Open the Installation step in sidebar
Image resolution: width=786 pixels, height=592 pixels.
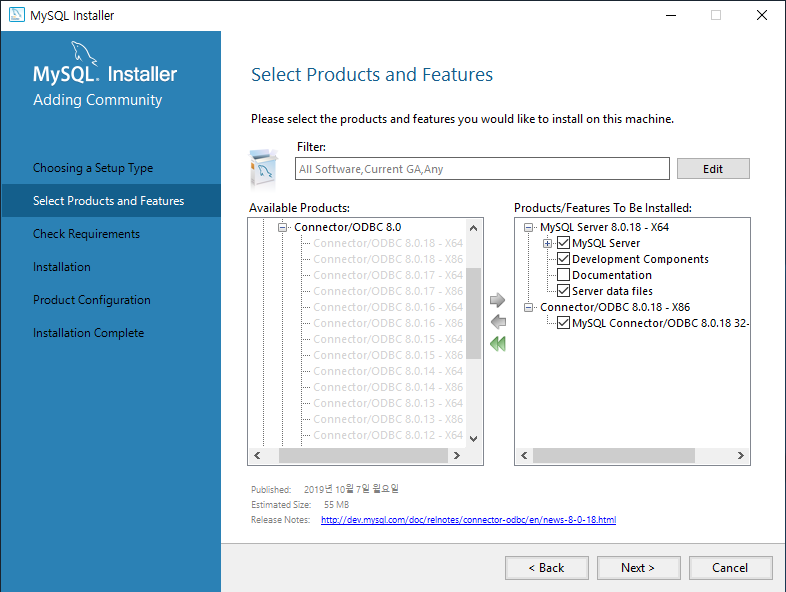[x=62, y=267]
